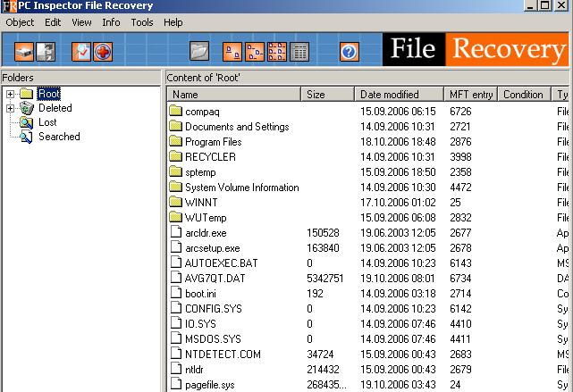Select Root label in folder tree
Image resolution: width=573 pixels, height=392 pixels.
tap(49, 94)
